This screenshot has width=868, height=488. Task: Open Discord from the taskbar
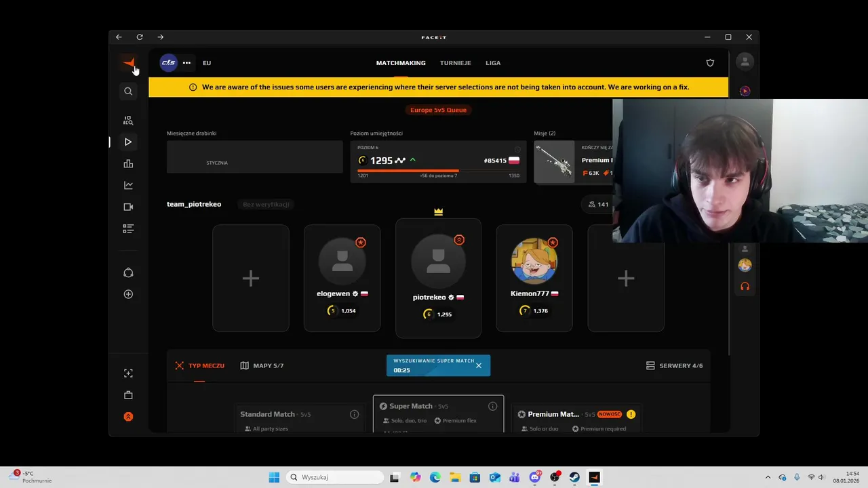click(534, 477)
